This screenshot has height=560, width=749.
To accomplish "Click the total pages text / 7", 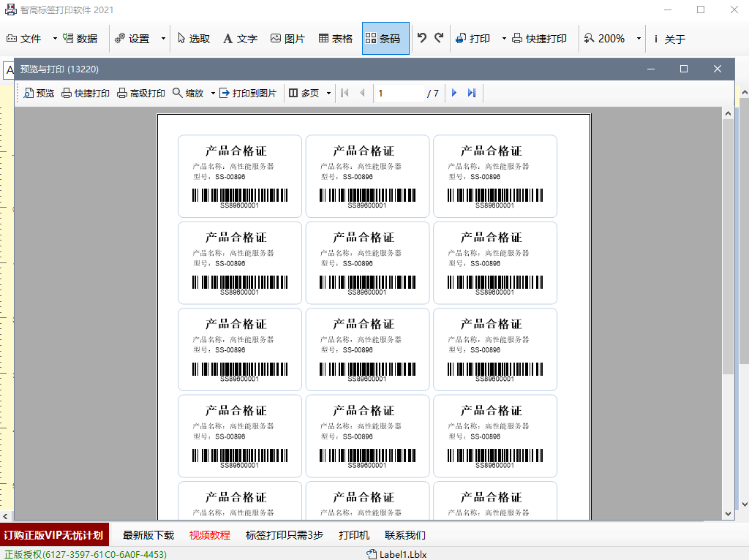I will tap(433, 93).
